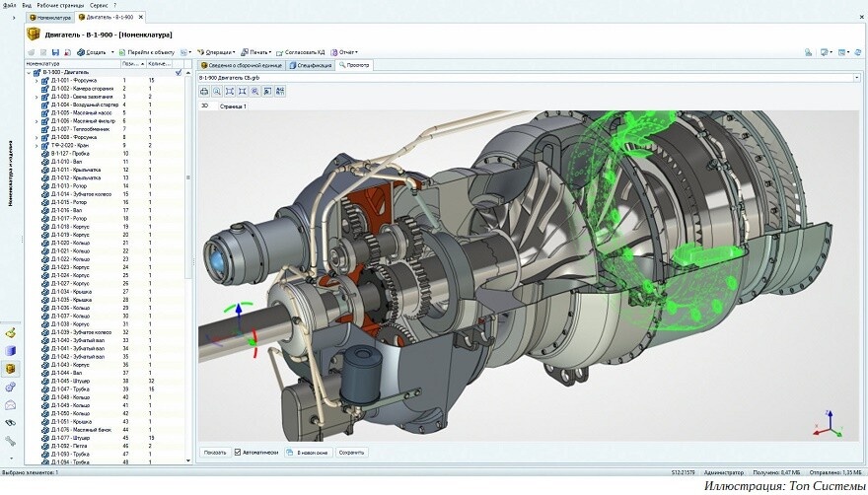The image size is (868, 495).
Task: Click the blue Save disk icon
Action: [55, 52]
